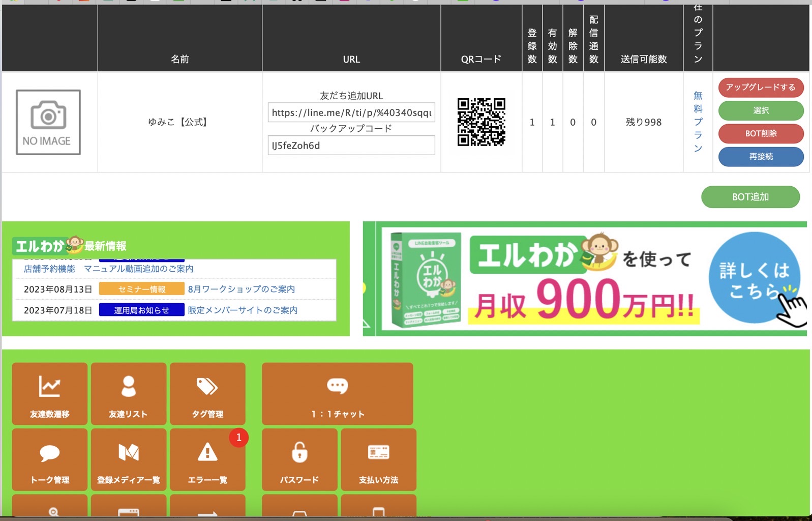
Task: Open 友達数遷移 friend count chart tile
Action: point(50,394)
